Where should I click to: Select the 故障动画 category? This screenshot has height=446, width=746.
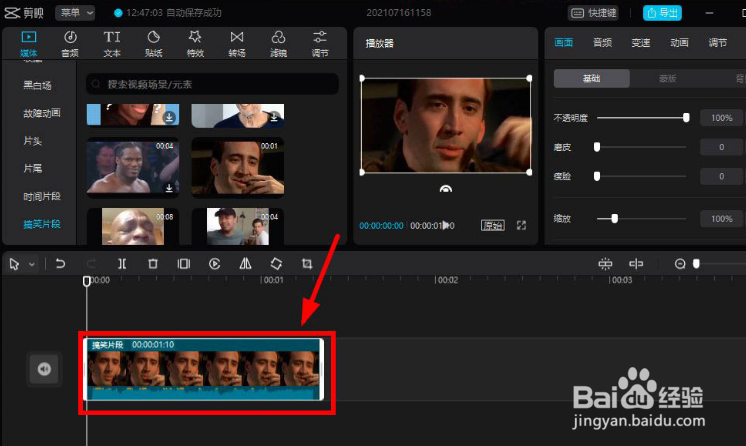pyautogui.click(x=42, y=113)
